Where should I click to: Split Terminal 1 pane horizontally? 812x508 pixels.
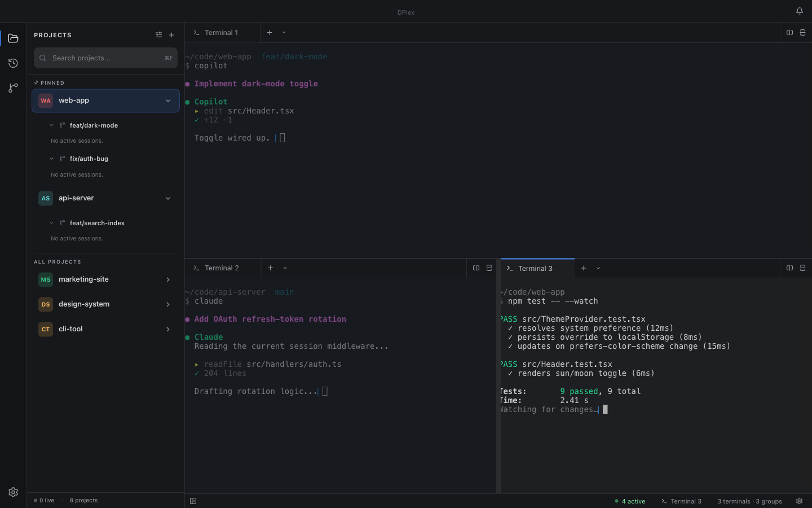[802, 33]
